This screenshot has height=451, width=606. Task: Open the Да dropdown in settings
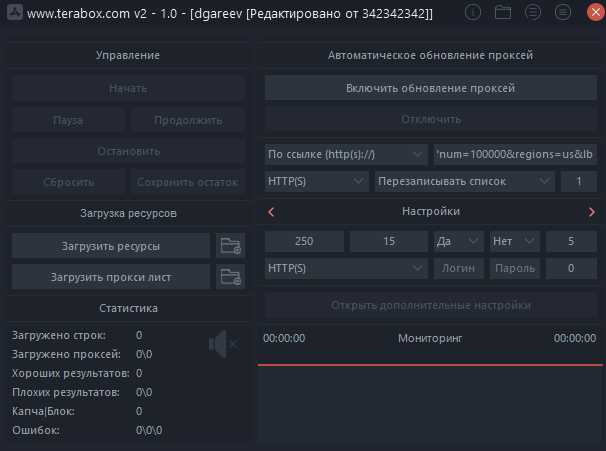(459, 241)
